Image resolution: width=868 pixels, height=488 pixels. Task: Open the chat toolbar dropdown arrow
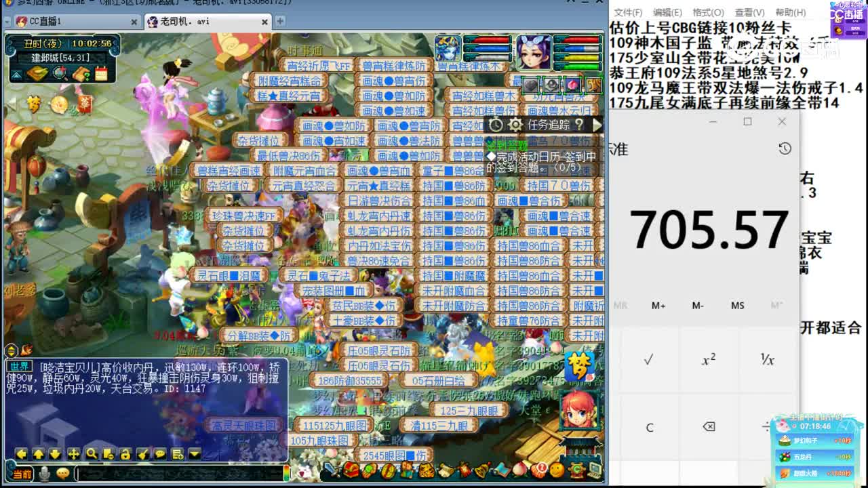[195, 454]
